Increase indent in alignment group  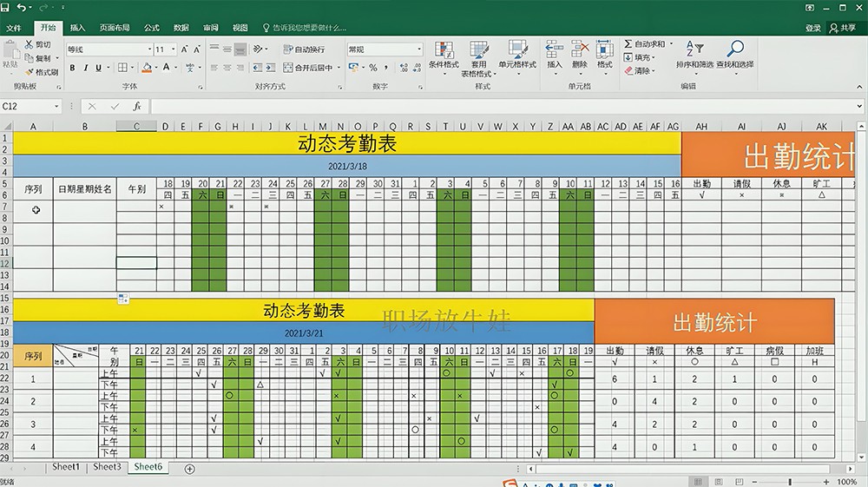(x=270, y=68)
